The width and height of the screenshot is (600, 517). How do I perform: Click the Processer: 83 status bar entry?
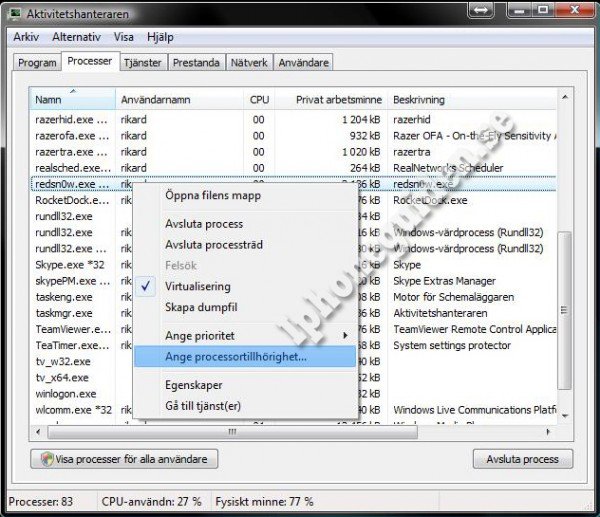[41, 501]
